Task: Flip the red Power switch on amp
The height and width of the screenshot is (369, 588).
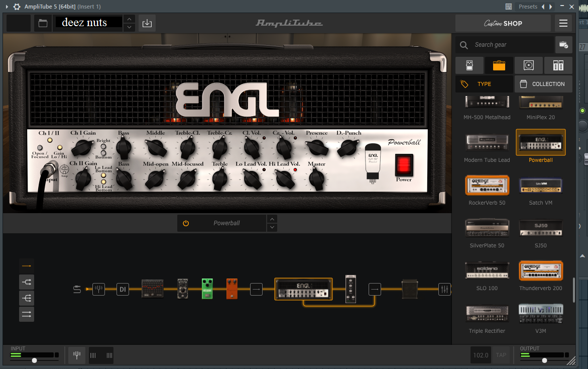Action: [x=404, y=165]
